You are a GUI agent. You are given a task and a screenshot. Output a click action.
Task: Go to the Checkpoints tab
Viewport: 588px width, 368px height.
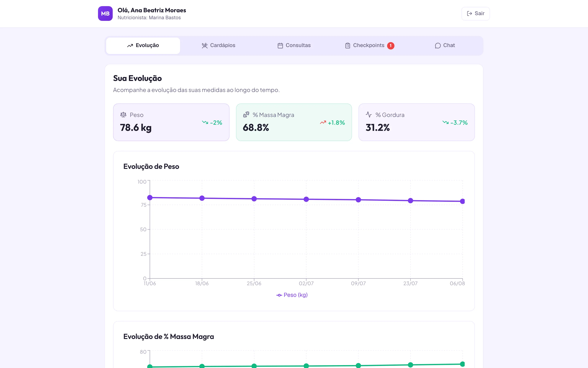pos(369,46)
